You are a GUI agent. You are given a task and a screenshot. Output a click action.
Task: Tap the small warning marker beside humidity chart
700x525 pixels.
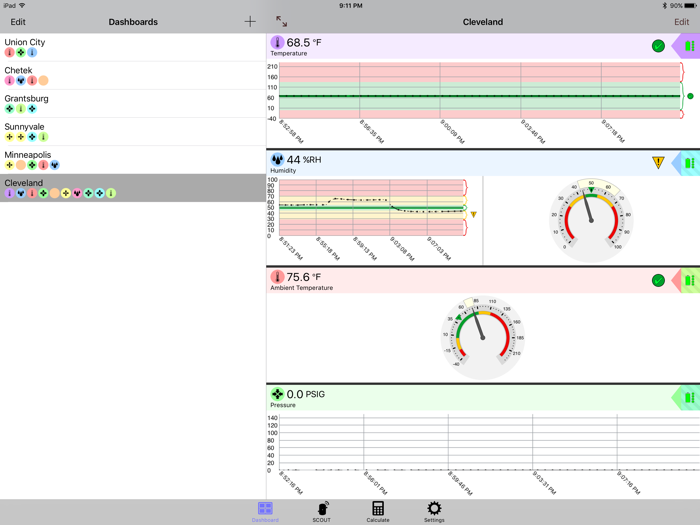[474, 215]
